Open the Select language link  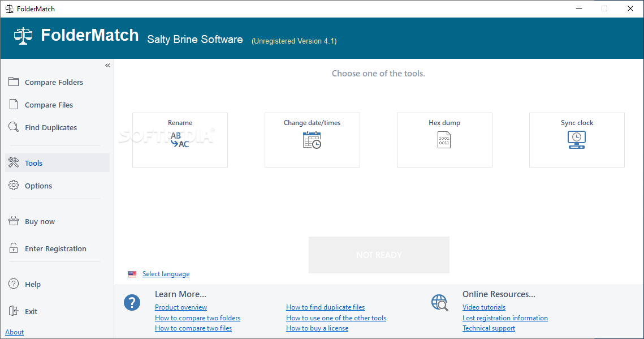coord(166,274)
